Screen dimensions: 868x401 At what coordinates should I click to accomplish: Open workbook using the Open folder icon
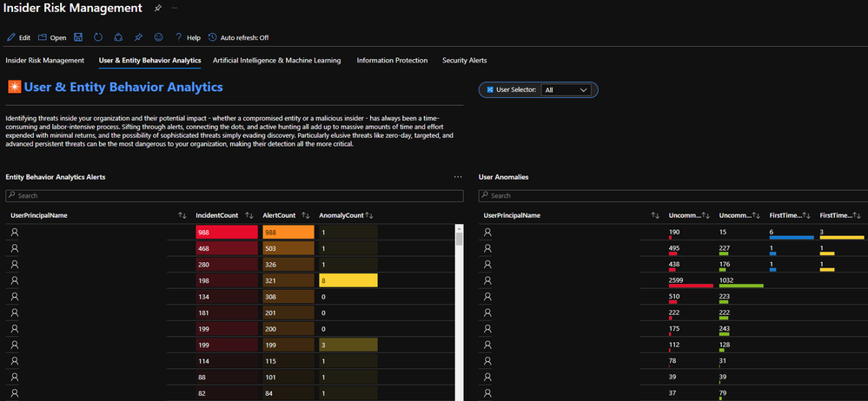(42, 37)
